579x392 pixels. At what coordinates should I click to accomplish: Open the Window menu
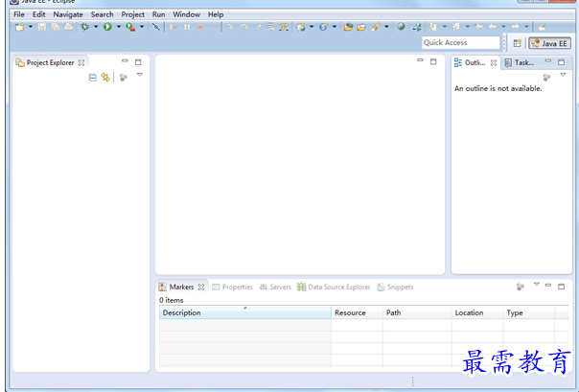click(x=187, y=14)
